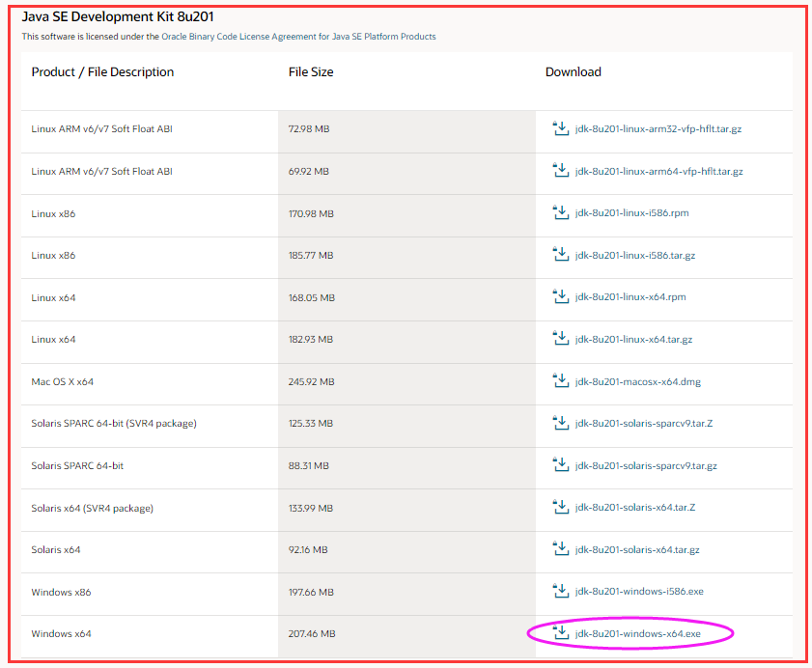Image resolution: width=812 pixels, height=668 pixels.
Task: Click download icon beside jdk-8u201-linux-arm64-vfp-hflt.tar.gz
Action: [x=560, y=170]
